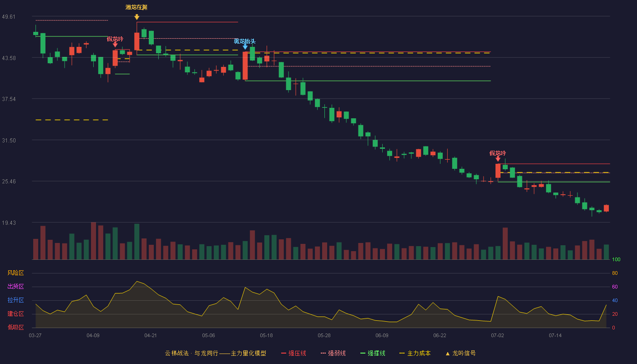This screenshot has width=637, height=364.
Task: Click the red 强压线 legend line marker
Action: [x=284, y=353]
